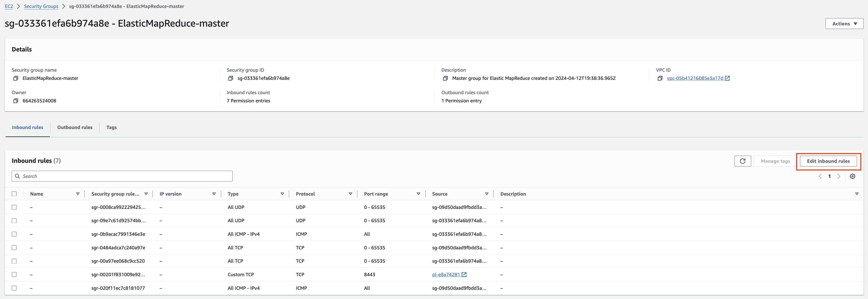Copy the security group name ElasticMapReduce-master
Image resolution: width=868 pixels, height=299 pixels.
tap(16, 78)
